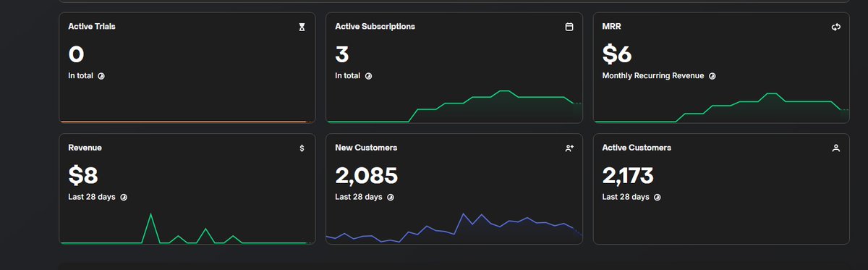
Task: Click info icon next to Active Trials 'In total'
Action: point(101,75)
